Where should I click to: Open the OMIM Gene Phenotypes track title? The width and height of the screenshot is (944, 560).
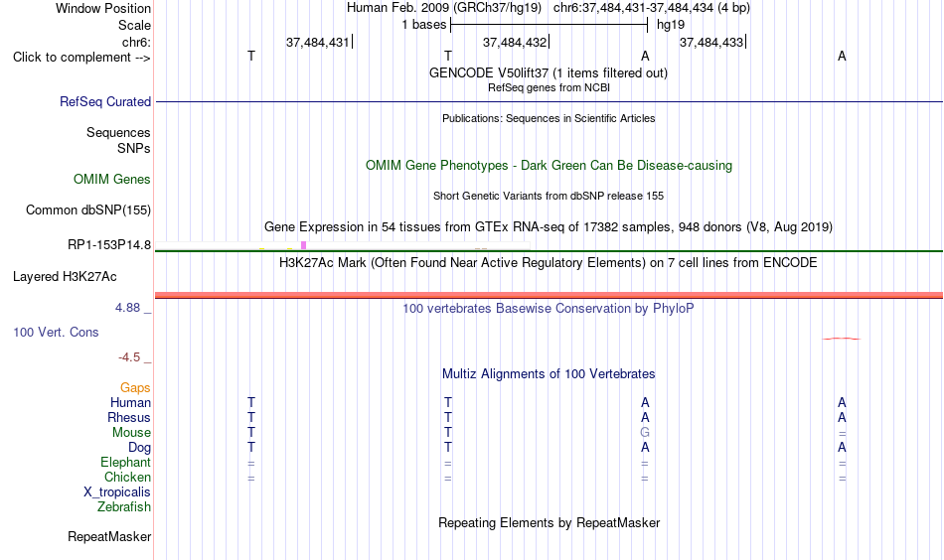pyautogui.click(x=549, y=166)
